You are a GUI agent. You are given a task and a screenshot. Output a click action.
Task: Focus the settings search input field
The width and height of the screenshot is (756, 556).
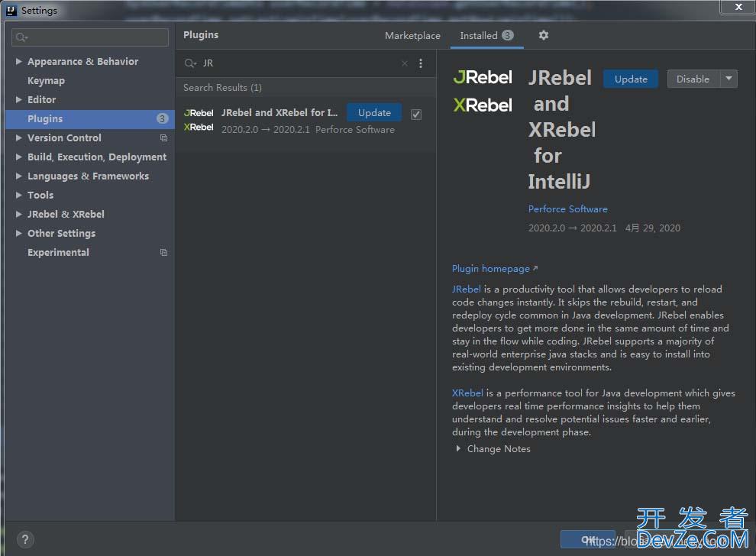[x=95, y=37]
